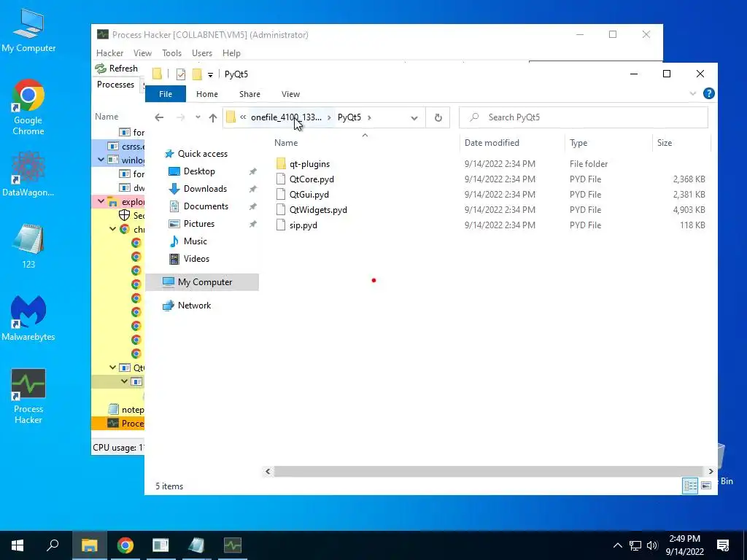Open the Malwarebytes desktop shortcut
This screenshot has width=747, height=560.
[x=28, y=318]
